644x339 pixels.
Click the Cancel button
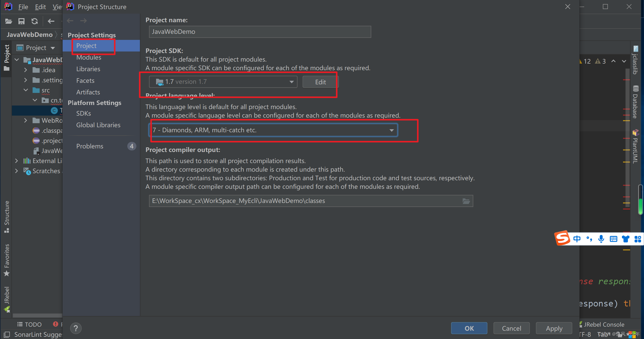(x=511, y=328)
